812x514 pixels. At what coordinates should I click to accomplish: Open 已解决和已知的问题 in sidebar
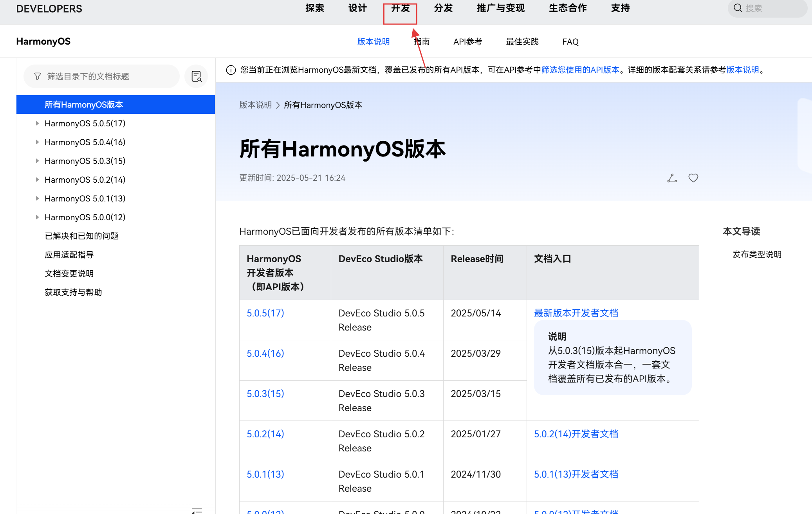tap(81, 236)
